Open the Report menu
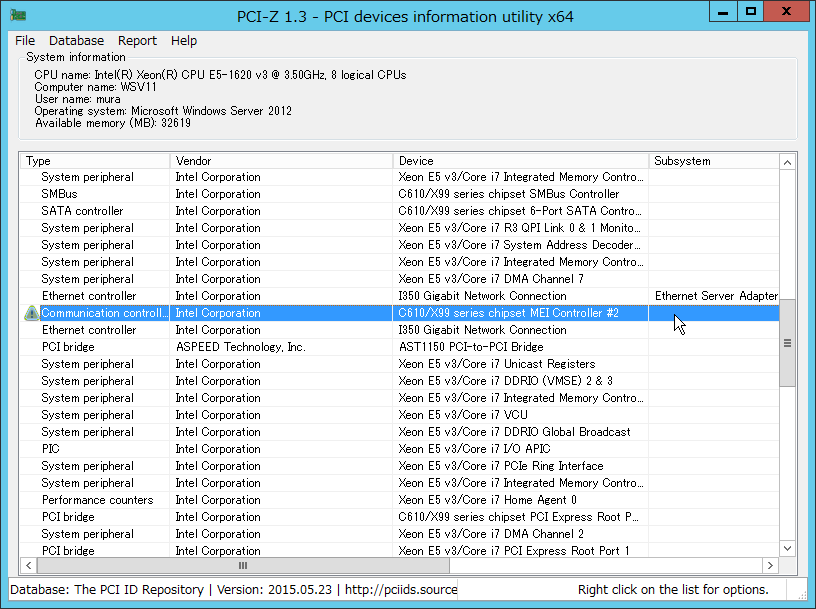816x609 pixels. [x=137, y=41]
